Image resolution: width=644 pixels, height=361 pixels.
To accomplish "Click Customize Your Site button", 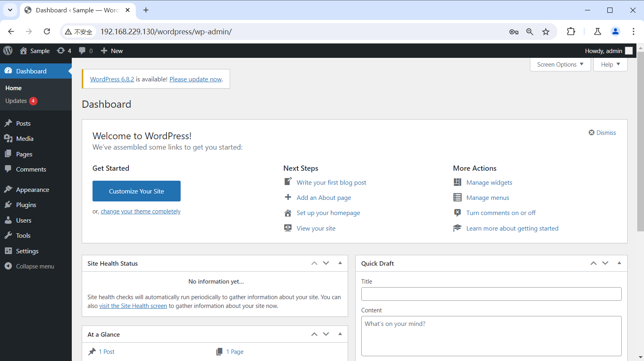I will [x=136, y=191].
